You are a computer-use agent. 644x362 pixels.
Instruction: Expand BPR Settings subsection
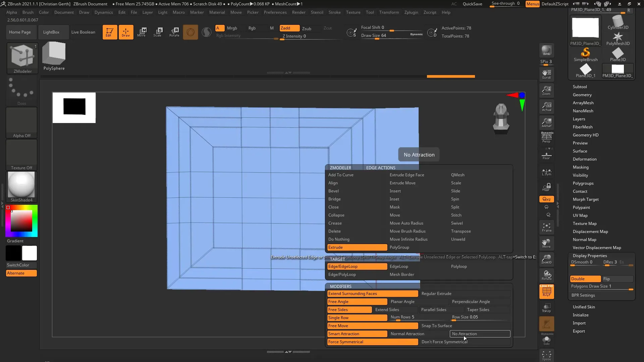tap(583, 295)
